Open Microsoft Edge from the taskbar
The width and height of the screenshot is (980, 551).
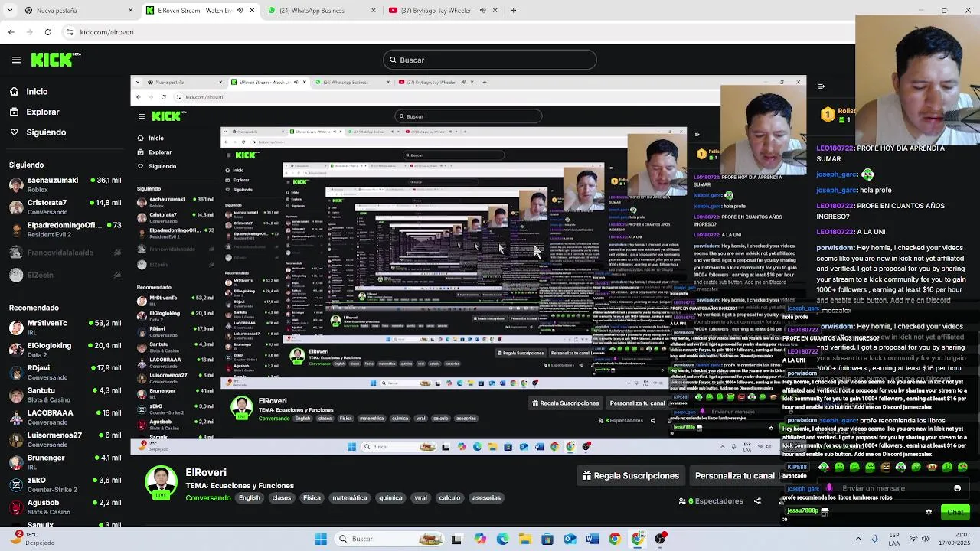pos(502,539)
